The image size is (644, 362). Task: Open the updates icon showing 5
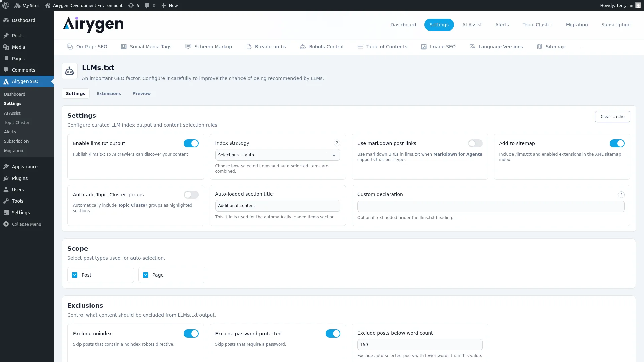(131, 5)
